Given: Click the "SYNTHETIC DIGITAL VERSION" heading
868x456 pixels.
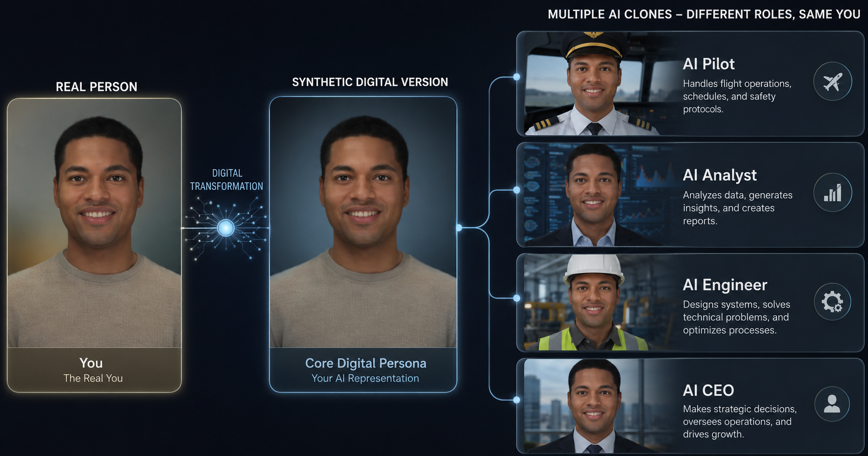Looking at the screenshot, I should [370, 82].
